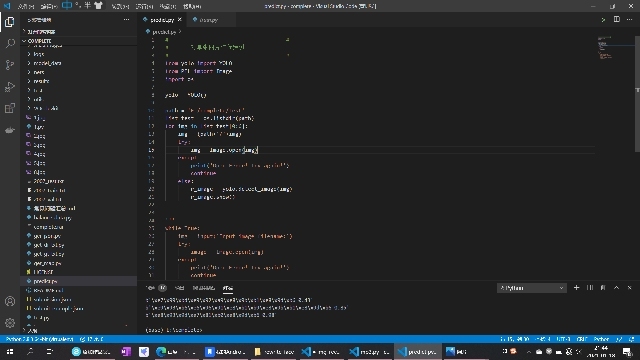The width and height of the screenshot is (640, 360).
Task: Switch to the Problems panel tab
Action: (156, 288)
